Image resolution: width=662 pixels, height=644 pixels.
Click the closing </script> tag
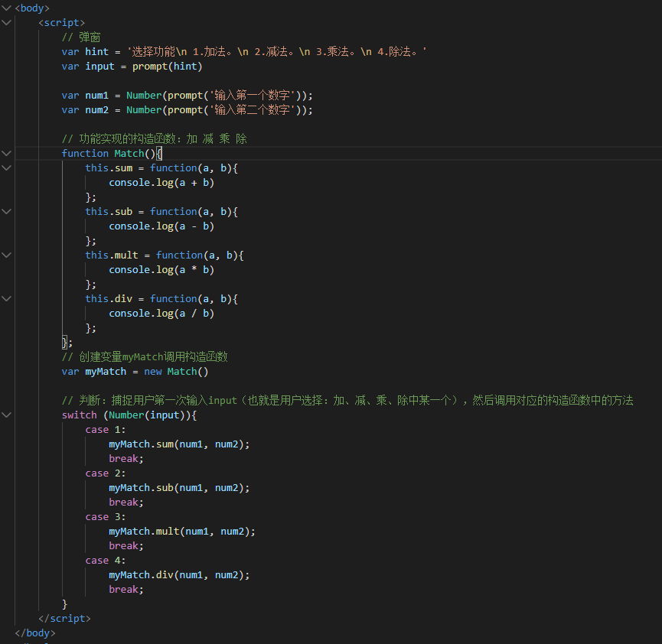tap(64, 619)
